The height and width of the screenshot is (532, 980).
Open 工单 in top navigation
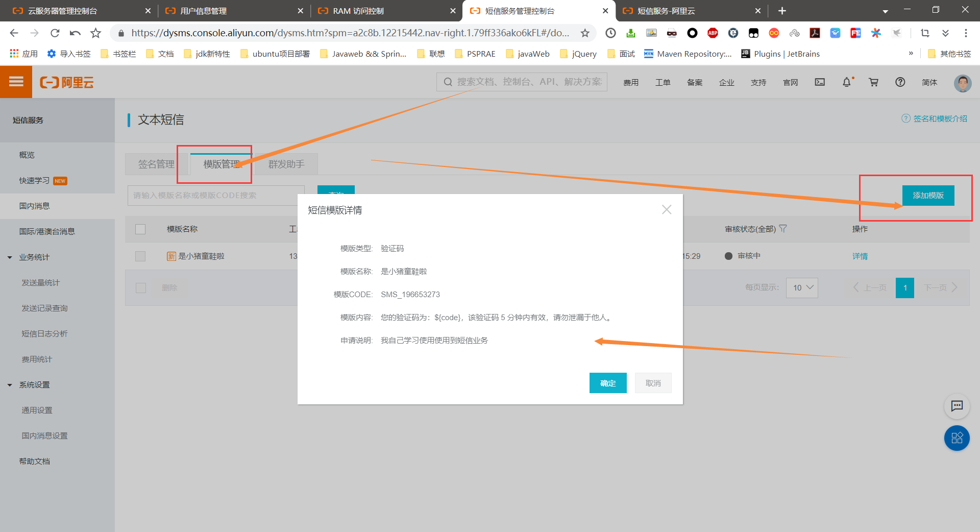tap(663, 82)
